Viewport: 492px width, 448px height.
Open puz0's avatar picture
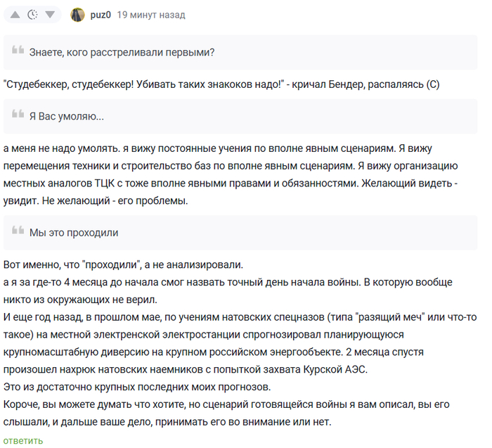tap(78, 15)
